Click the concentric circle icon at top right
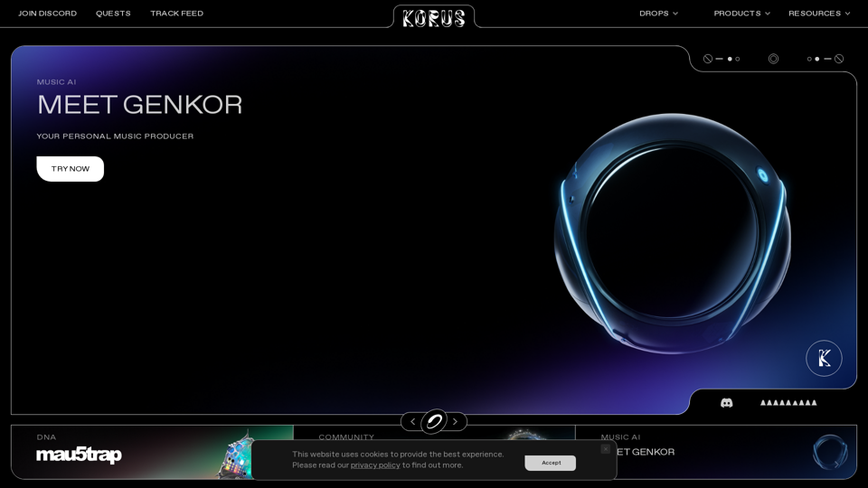The image size is (868, 488). (x=773, y=59)
